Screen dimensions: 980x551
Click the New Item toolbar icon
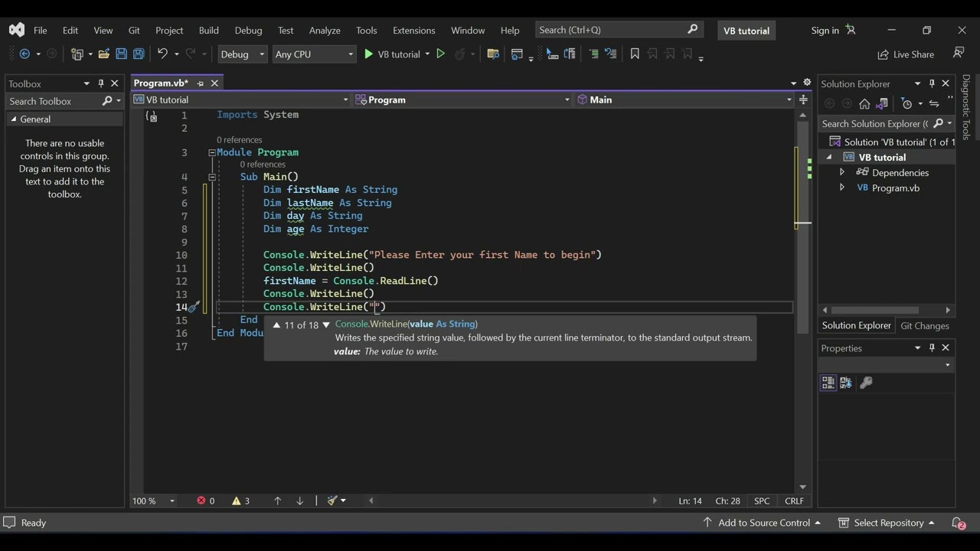click(77, 54)
